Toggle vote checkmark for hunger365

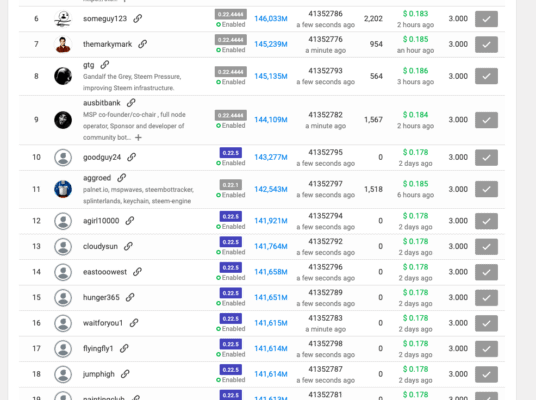click(x=486, y=297)
